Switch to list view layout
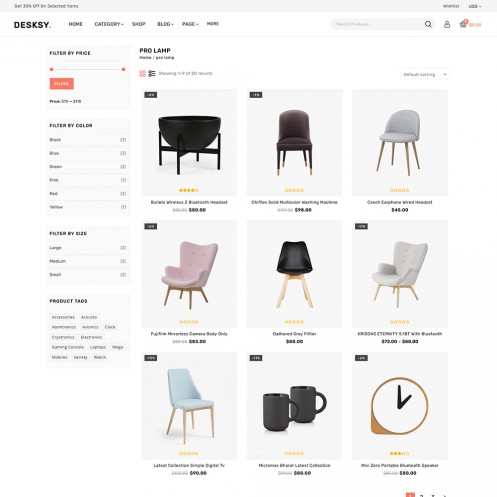Screen dimensions: 497x497 152,73
